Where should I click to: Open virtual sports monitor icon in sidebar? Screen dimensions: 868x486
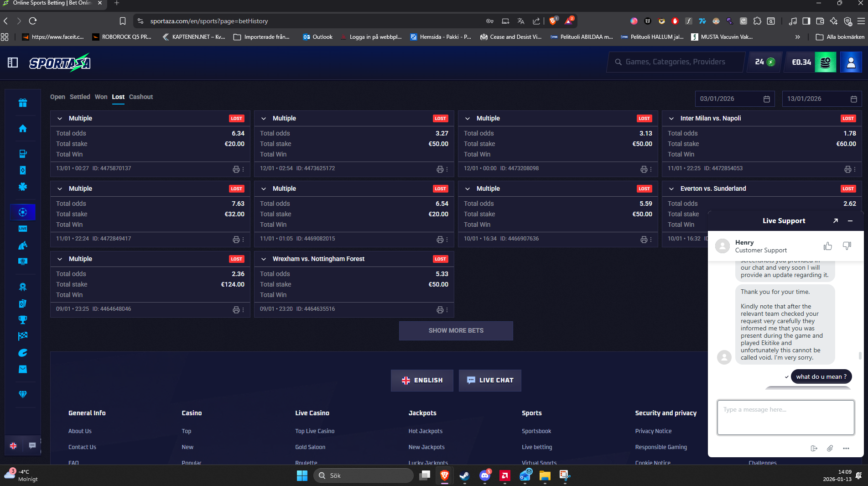[x=23, y=261]
